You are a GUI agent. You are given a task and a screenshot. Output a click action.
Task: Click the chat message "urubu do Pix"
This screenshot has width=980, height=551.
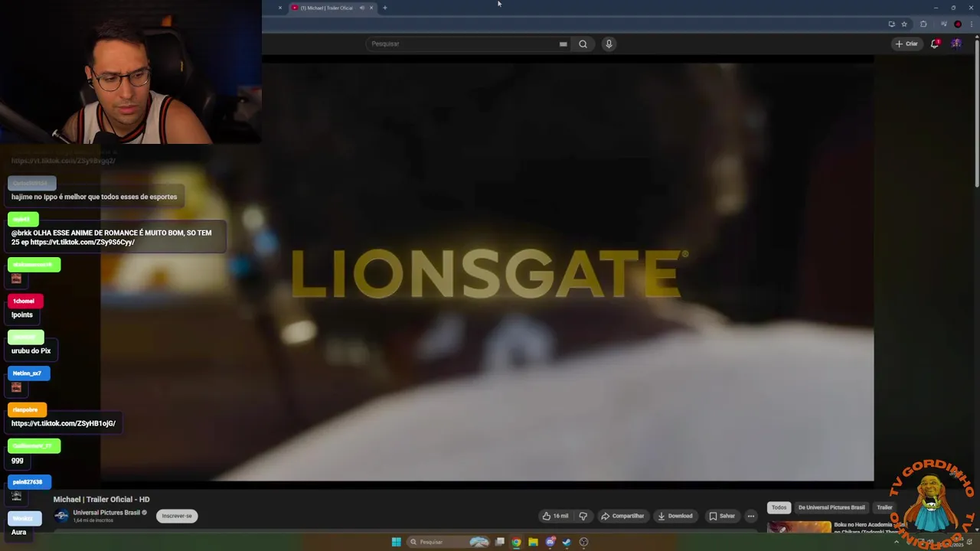tap(31, 350)
